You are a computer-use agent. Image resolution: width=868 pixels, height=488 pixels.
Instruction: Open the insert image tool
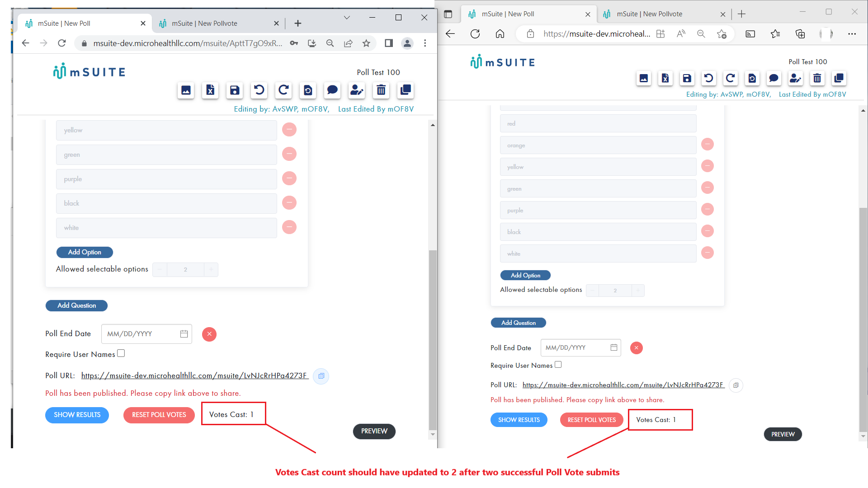coord(185,90)
